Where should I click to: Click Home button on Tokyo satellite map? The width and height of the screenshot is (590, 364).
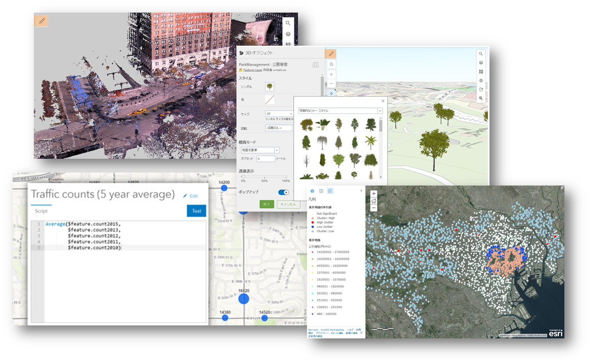(374, 201)
